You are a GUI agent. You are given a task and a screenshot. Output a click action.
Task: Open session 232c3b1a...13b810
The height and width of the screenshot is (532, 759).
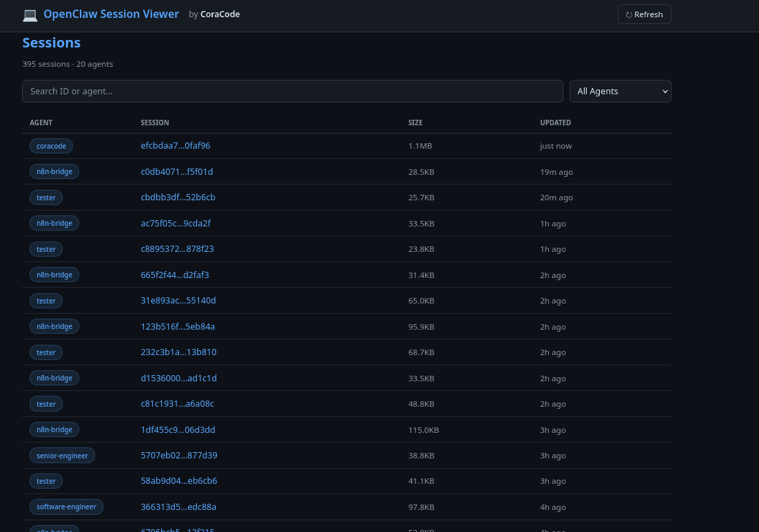pyautogui.click(x=178, y=352)
